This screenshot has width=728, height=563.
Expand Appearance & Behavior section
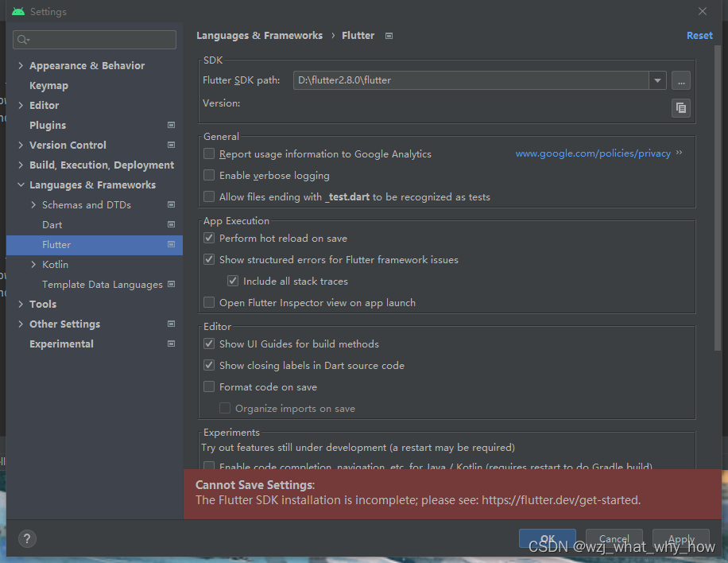[x=21, y=65]
